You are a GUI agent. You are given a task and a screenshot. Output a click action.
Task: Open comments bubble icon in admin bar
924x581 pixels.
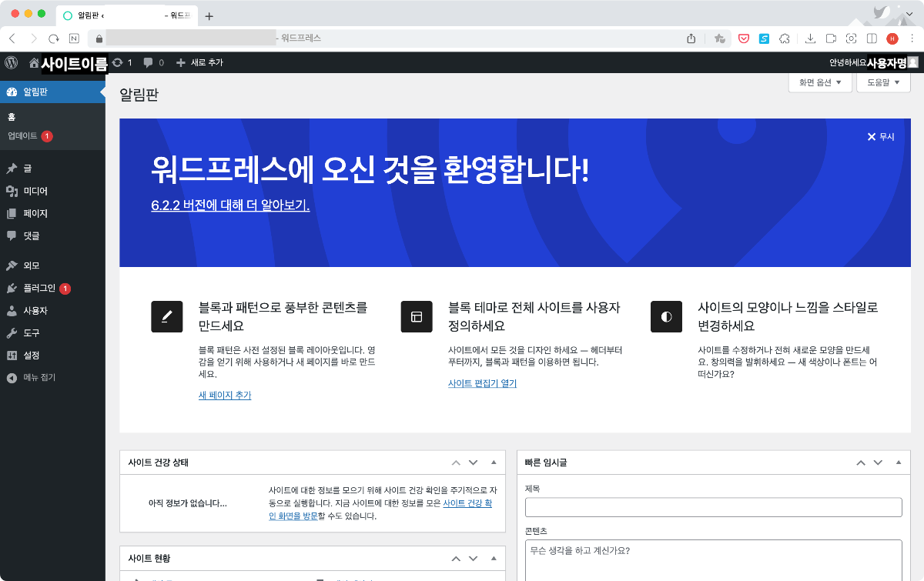(148, 62)
